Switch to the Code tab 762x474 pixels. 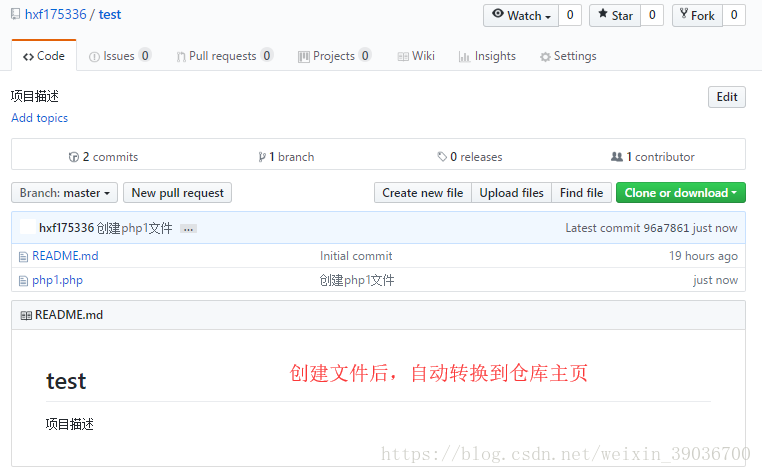pos(44,56)
